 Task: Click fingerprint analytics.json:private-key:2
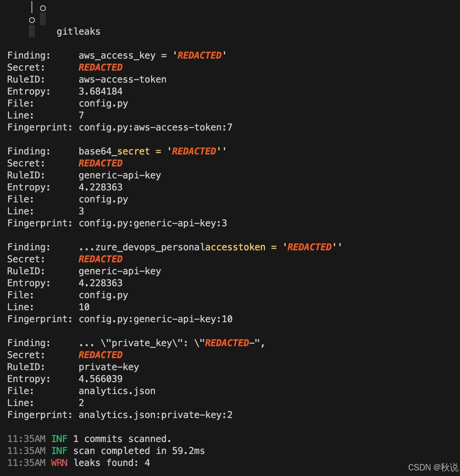(156, 415)
